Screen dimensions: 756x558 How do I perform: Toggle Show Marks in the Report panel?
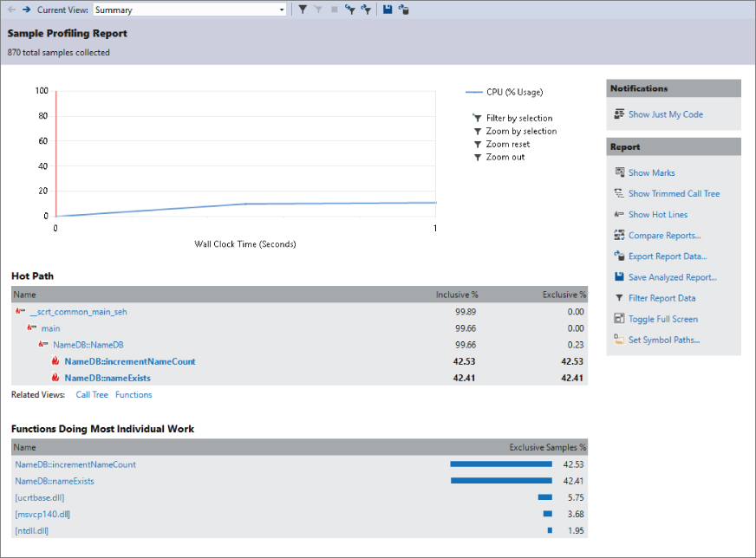point(651,172)
